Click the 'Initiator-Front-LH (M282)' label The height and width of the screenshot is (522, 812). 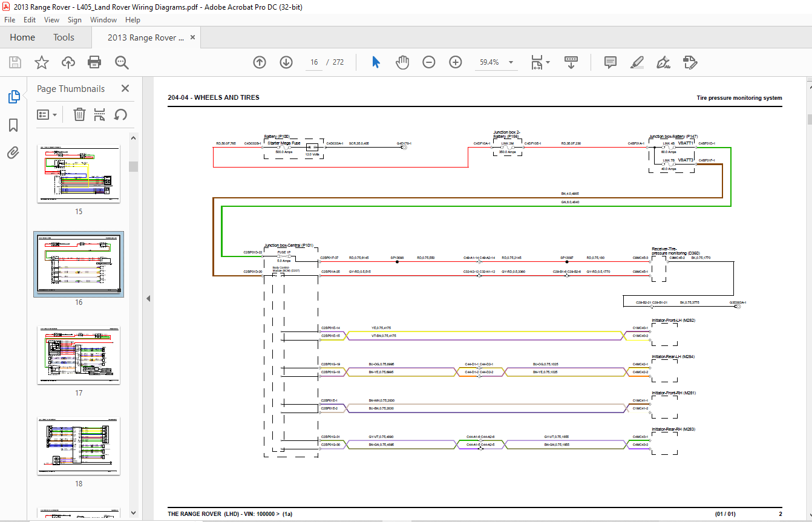tap(673, 321)
